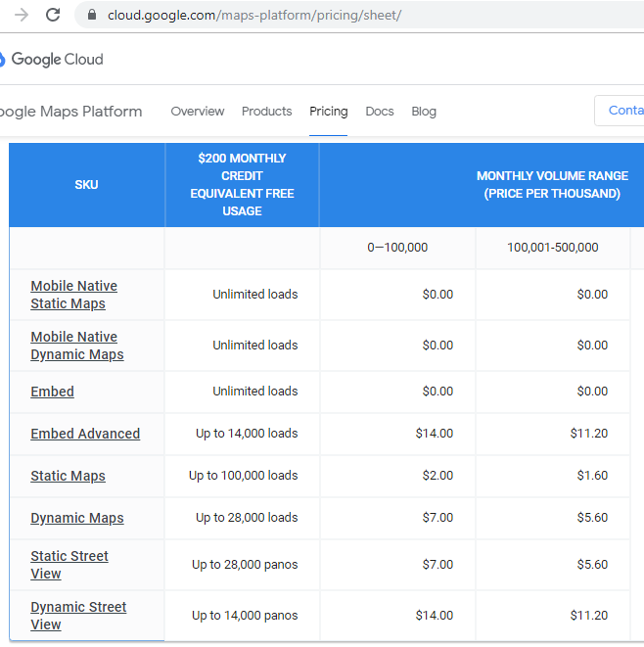Click Google Maps Platform heading link

[71, 112]
